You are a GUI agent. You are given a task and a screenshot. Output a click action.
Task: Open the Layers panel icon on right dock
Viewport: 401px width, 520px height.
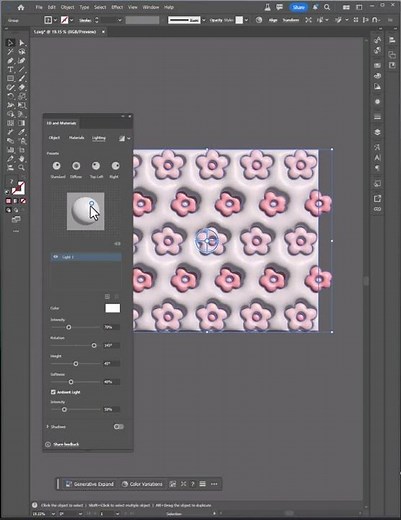377,132
